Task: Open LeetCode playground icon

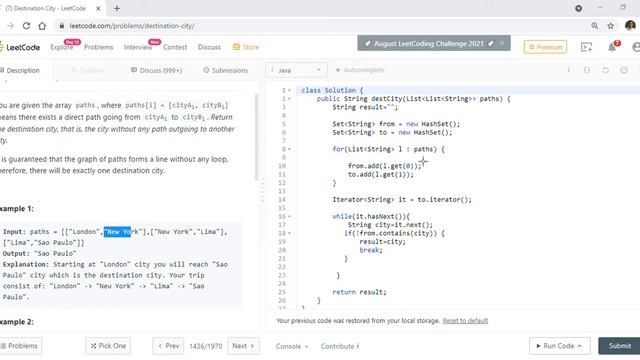Action: click(x=586, y=47)
